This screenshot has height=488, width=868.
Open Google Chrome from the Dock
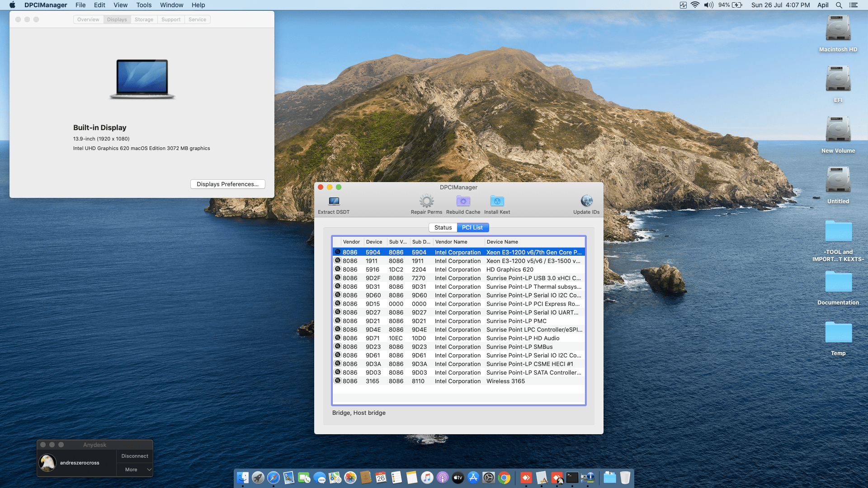[x=504, y=478]
